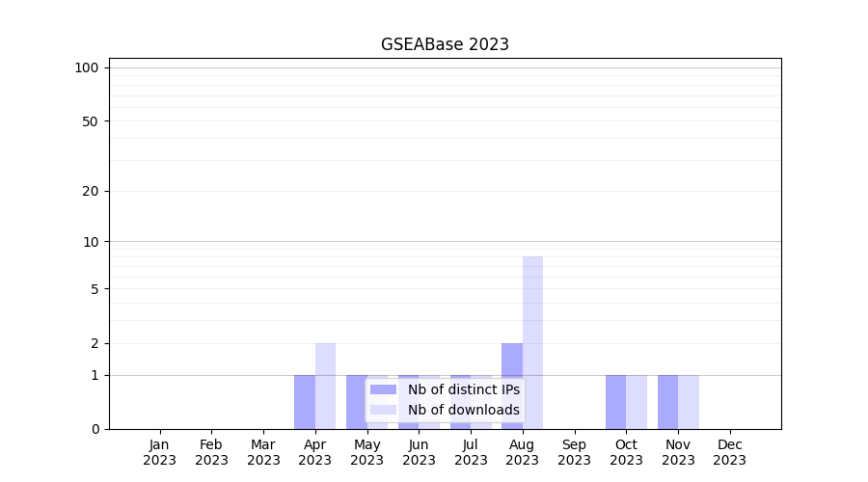
Task: Click the Sep 2023 x-axis label
Action: pos(574,452)
